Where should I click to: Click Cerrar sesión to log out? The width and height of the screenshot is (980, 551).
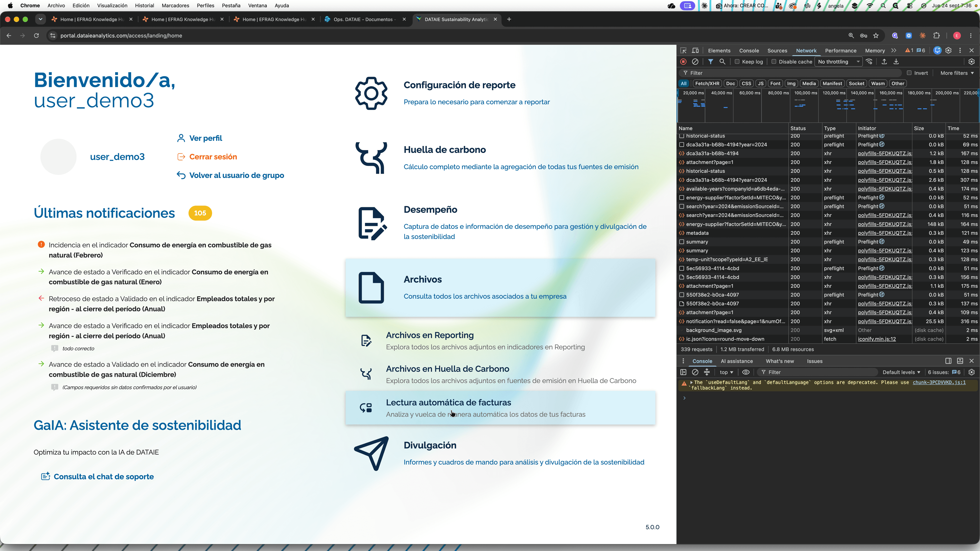(x=207, y=157)
